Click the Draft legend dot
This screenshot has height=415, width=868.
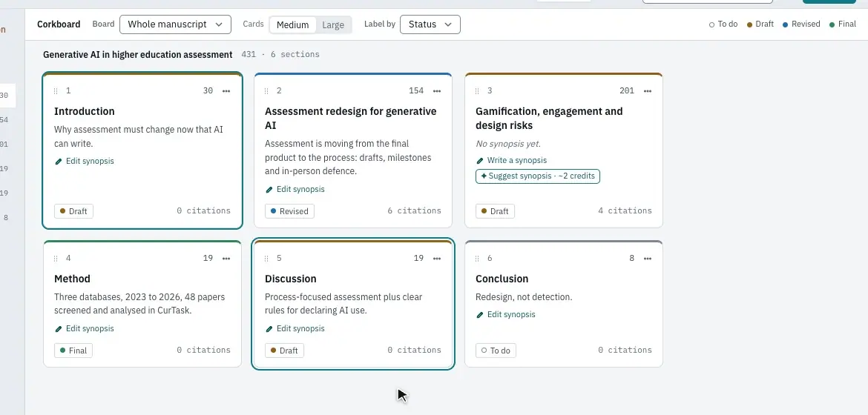(x=750, y=24)
